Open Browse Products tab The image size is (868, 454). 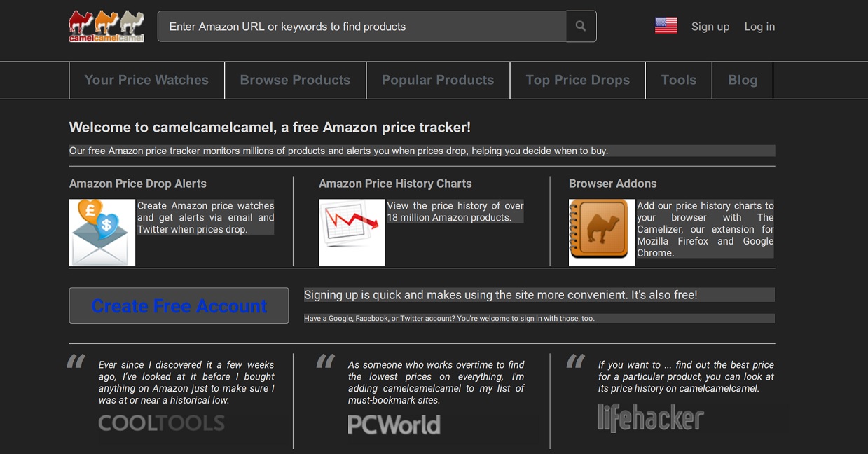[295, 80]
